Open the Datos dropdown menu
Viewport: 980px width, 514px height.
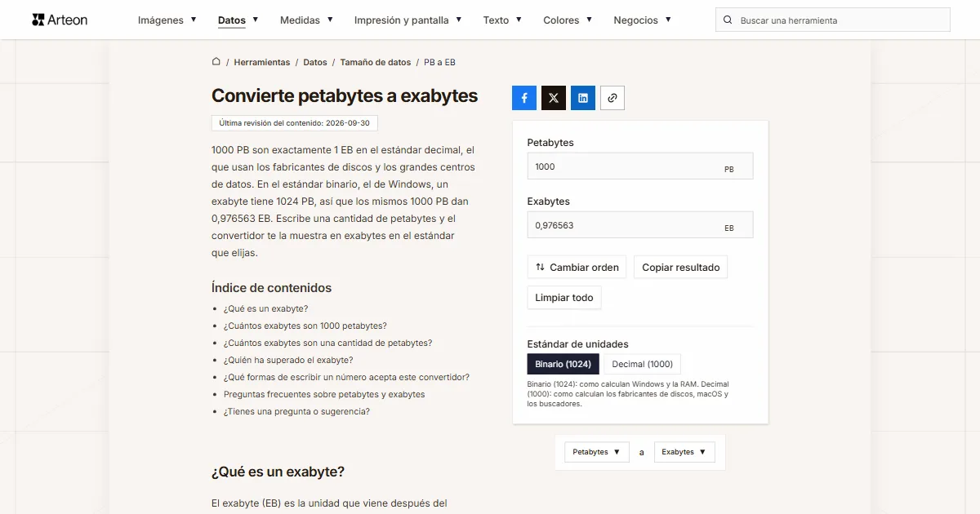(238, 20)
